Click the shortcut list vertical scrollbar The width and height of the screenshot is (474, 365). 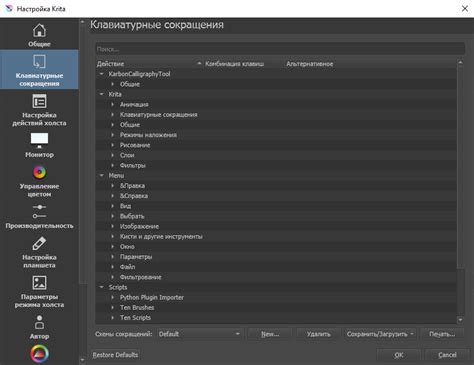coord(460,167)
